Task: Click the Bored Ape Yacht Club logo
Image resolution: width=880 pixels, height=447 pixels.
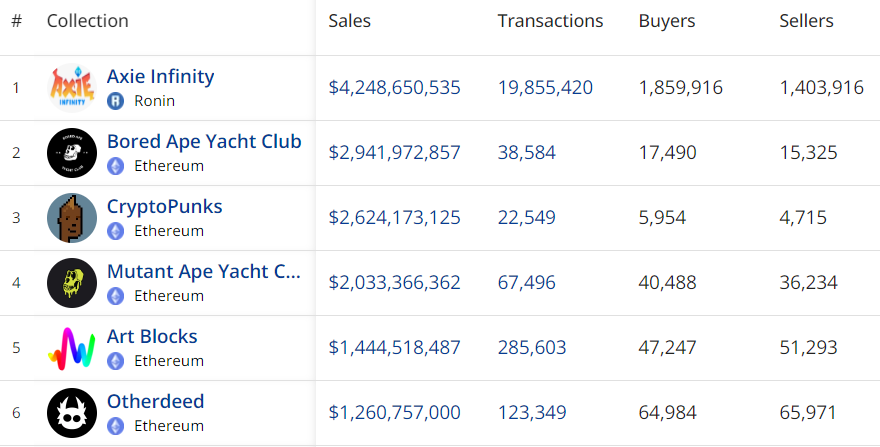Action: click(x=72, y=153)
